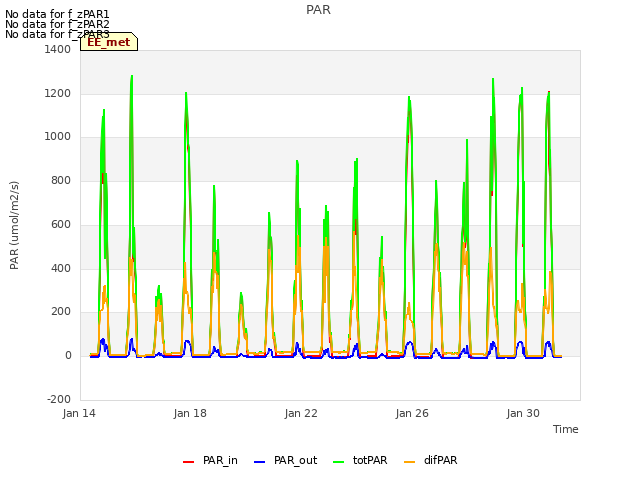This screenshot has width=640, height=480.
Task: Click the 1400 y-axis tick label
Action: click(x=58, y=49)
